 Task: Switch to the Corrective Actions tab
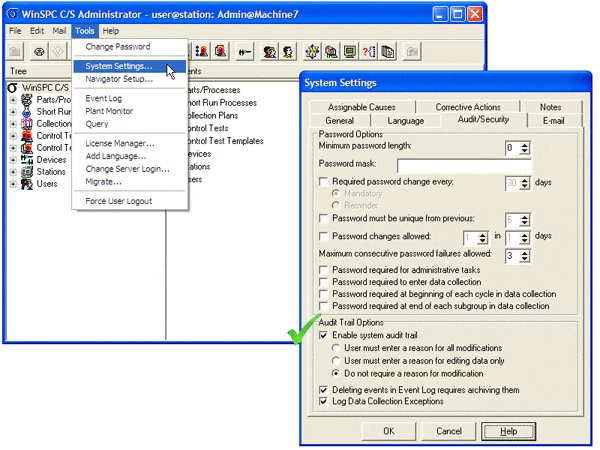[468, 107]
